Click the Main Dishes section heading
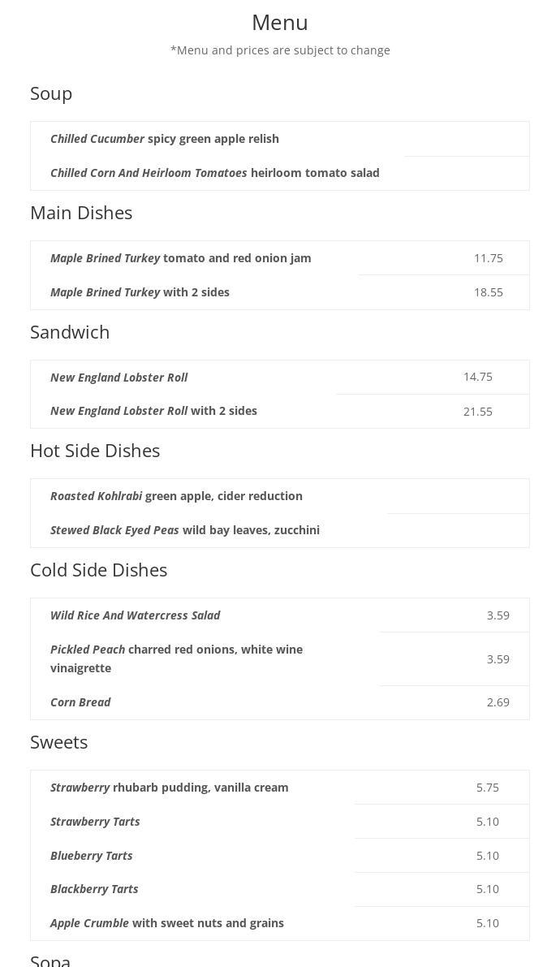Screen dimensions: 560x967 81,213
